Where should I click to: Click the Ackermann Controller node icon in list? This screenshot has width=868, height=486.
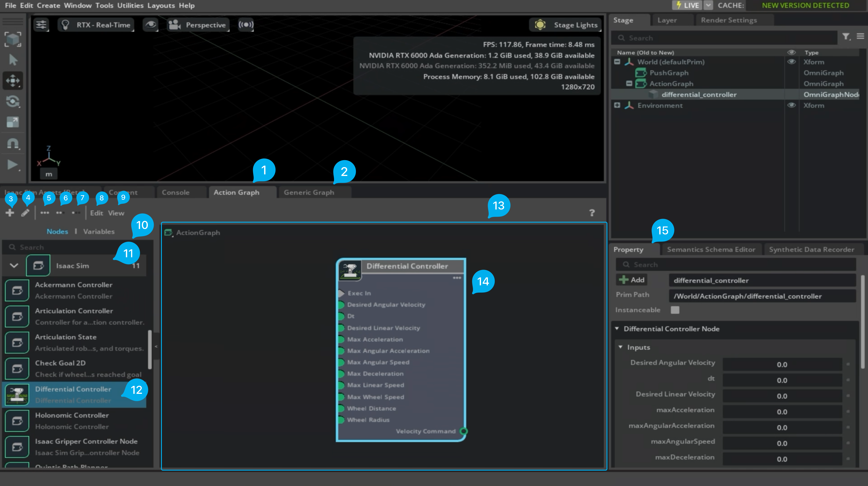17,291
